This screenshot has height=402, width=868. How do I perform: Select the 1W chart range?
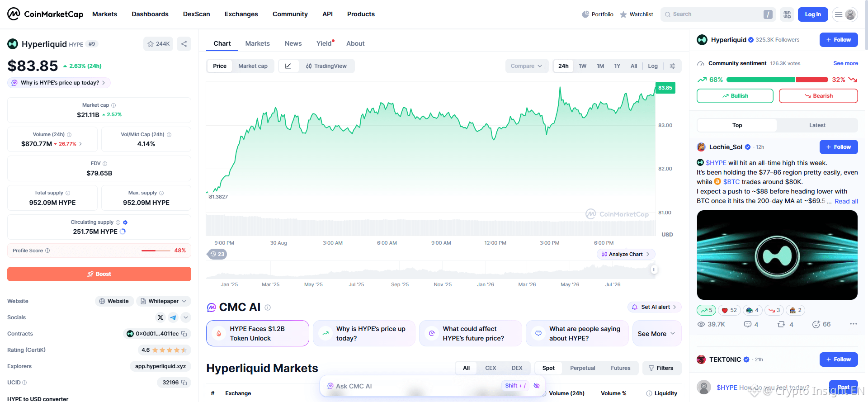583,66
